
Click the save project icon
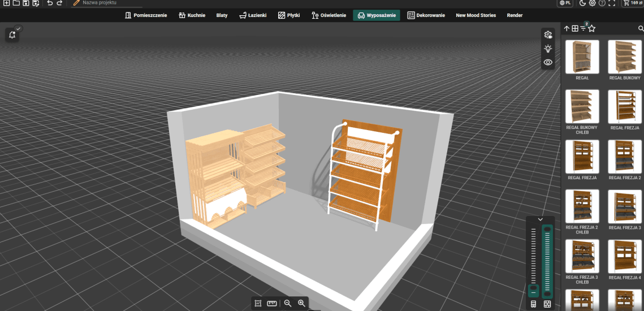pos(26,3)
